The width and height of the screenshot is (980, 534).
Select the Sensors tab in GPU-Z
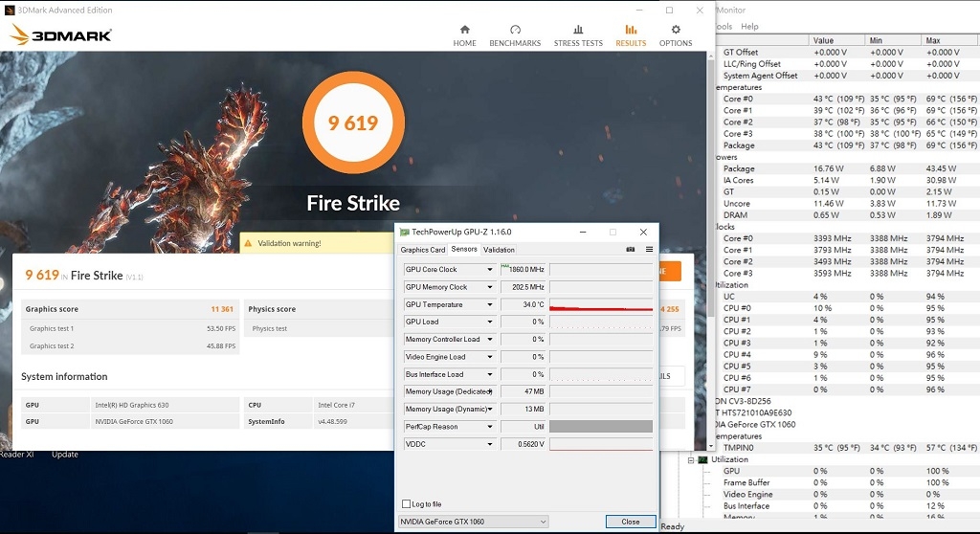coord(464,249)
